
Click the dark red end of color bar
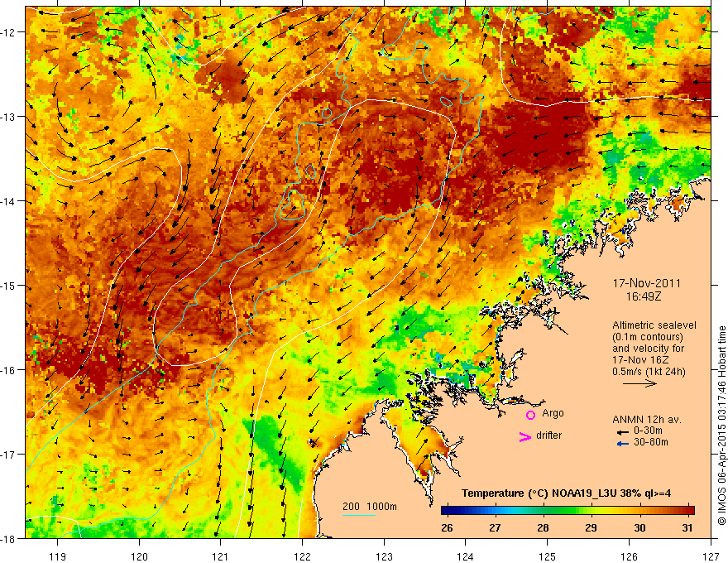[691, 511]
